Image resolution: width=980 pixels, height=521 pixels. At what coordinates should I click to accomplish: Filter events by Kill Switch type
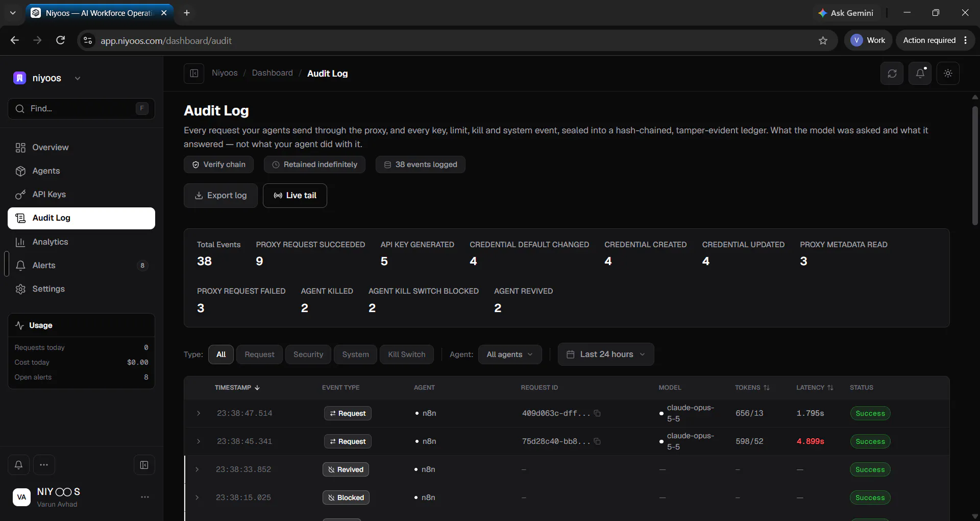(407, 354)
